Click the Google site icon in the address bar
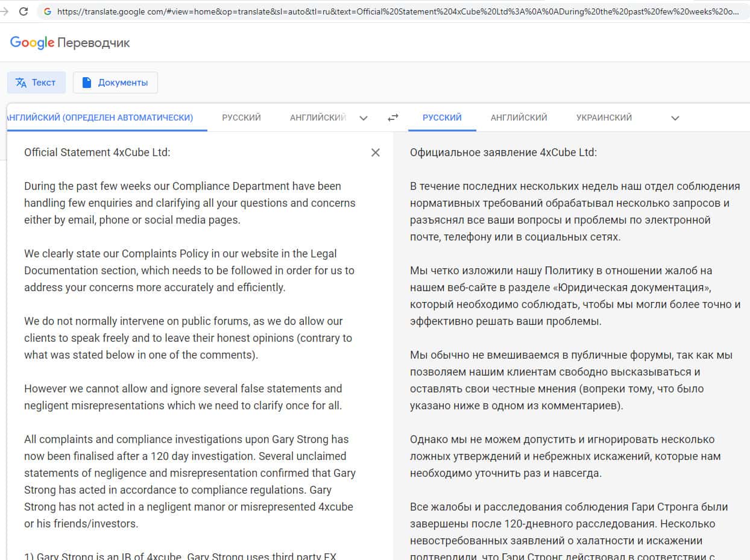The width and height of the screenshot is (750, 560). point(48,11)
